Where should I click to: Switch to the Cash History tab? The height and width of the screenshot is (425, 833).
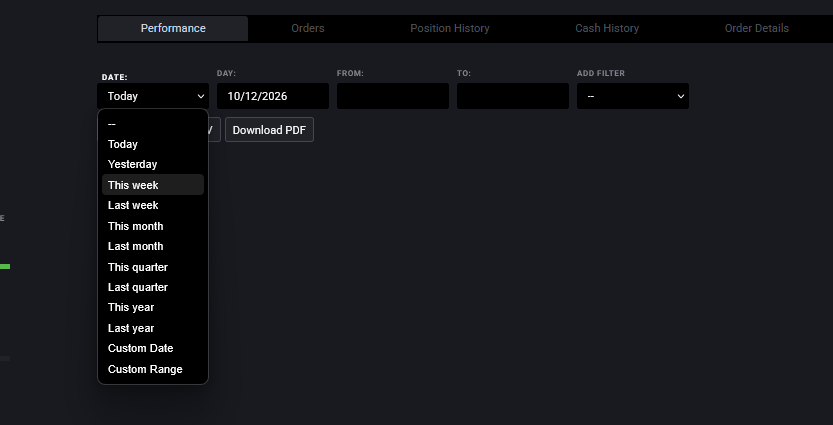point(607,29)
